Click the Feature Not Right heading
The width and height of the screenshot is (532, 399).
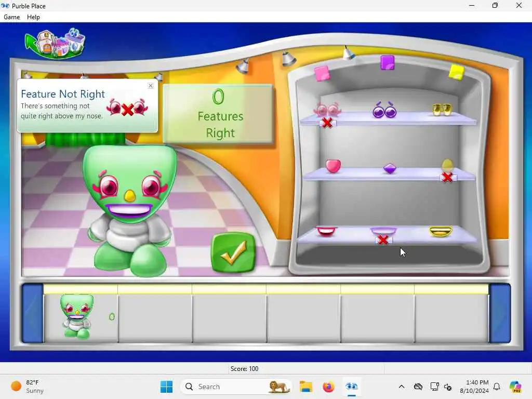point(63,94)
